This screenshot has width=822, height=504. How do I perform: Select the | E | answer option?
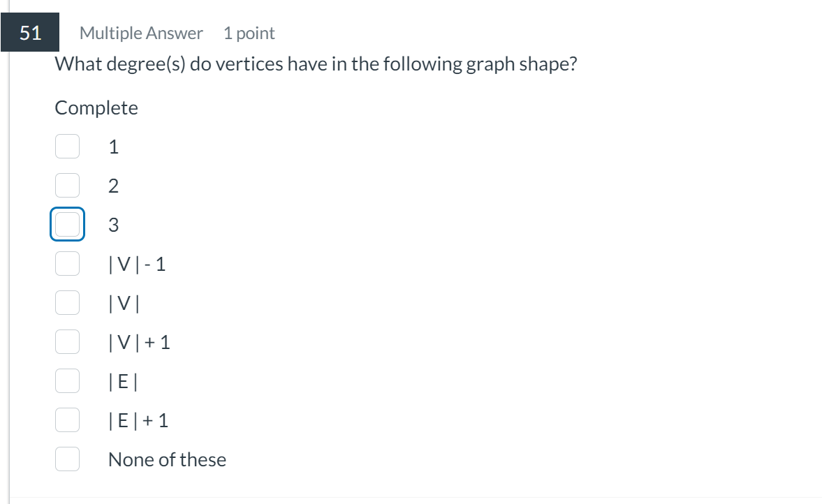(67, 380)
